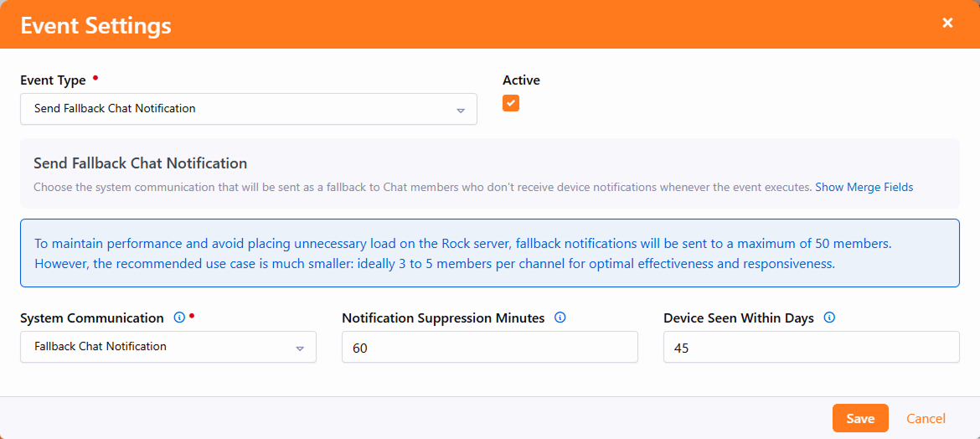The image size is (980, 439).
Task: Click the Device Seen Within Days input field
Action: coord(811,348)
